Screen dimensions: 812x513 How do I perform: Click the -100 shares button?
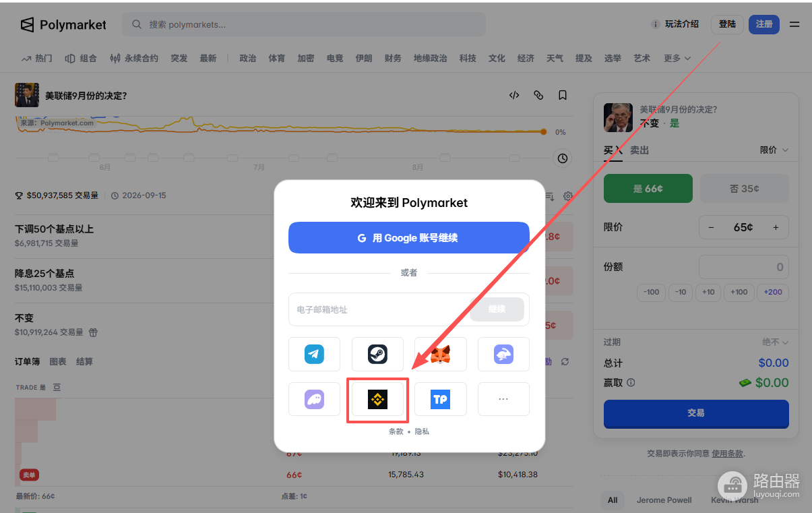(x=652, y=292)
